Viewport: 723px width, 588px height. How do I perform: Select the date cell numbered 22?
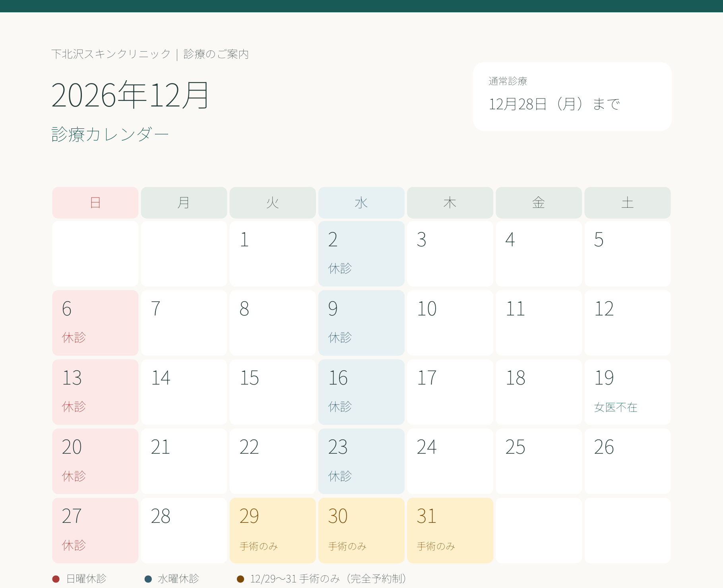273,461
